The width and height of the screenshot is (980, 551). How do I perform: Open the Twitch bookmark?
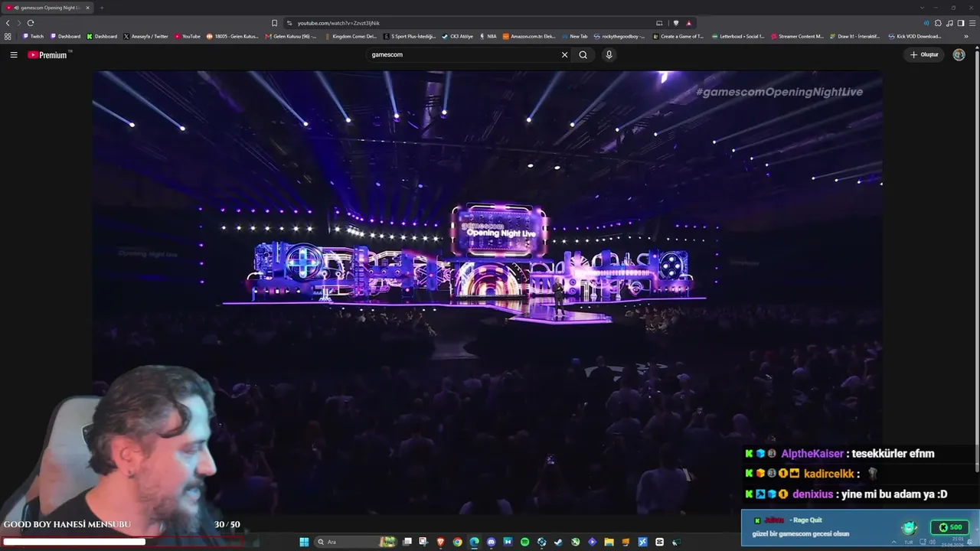click(33, 36)
